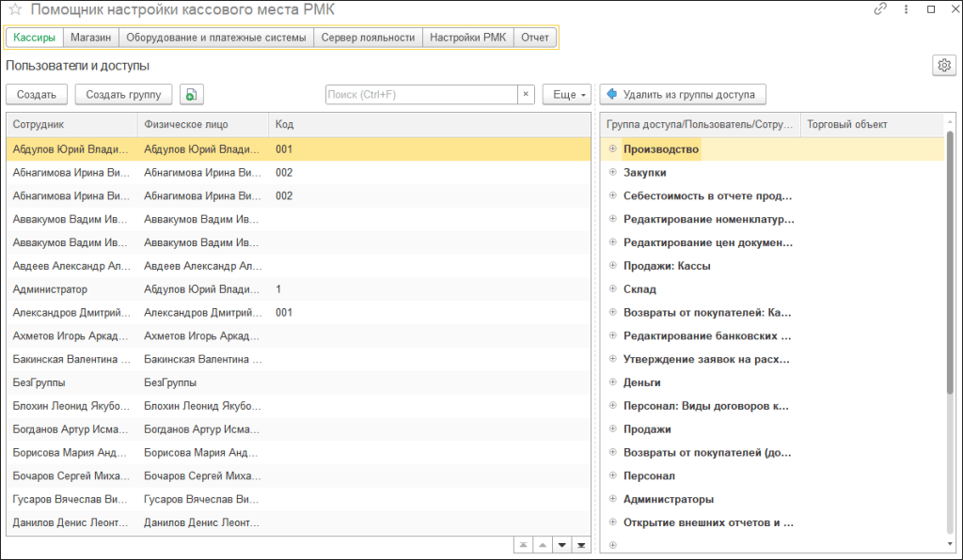This screenshot has height=560, width=963.
Task: Expand the Деньги access group
Action: 612,382
